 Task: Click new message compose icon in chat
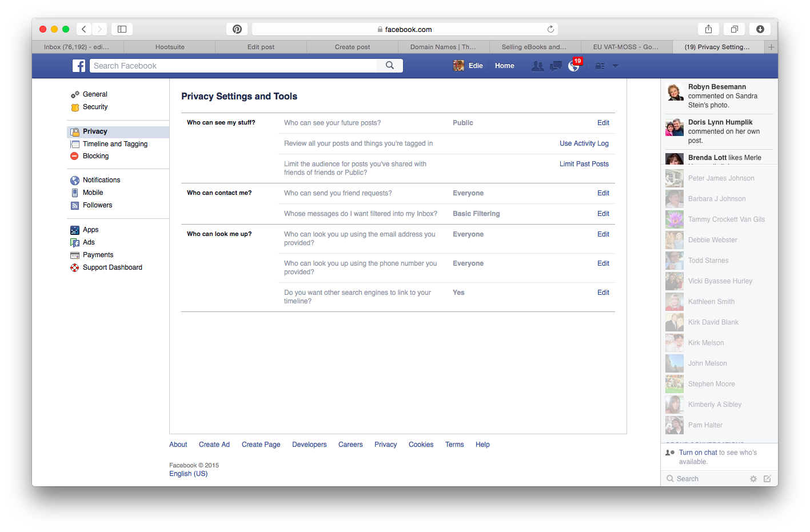click(x=767, y=479)
